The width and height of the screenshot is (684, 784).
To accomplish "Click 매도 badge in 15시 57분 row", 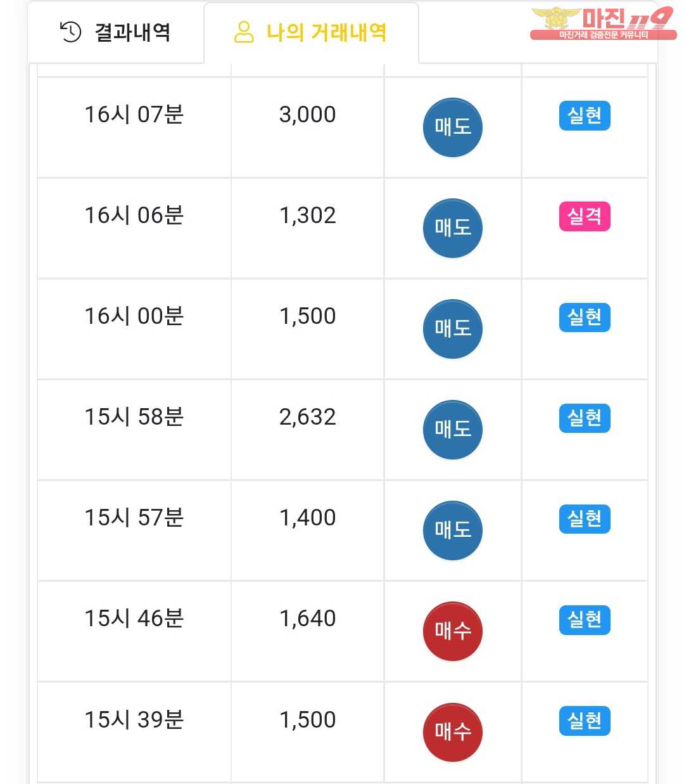I will 452,530.
